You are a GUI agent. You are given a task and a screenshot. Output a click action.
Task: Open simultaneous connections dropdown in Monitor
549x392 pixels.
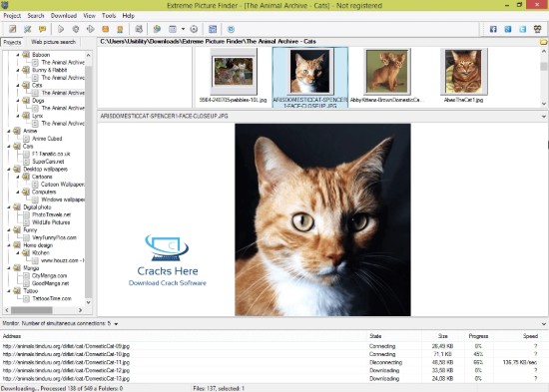(x=116, y=324)
